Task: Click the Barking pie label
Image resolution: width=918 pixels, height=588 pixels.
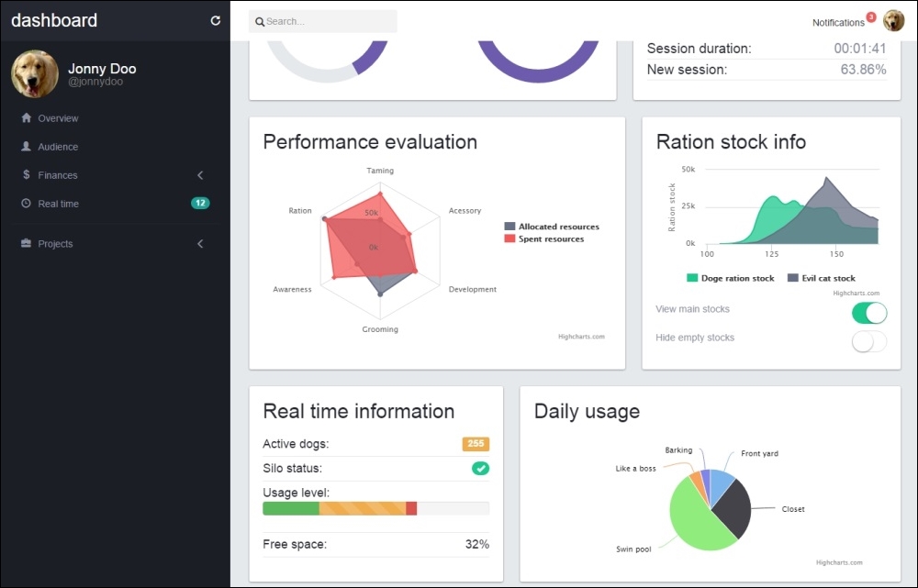Action: pyautogui.click(x=678, y=450)
